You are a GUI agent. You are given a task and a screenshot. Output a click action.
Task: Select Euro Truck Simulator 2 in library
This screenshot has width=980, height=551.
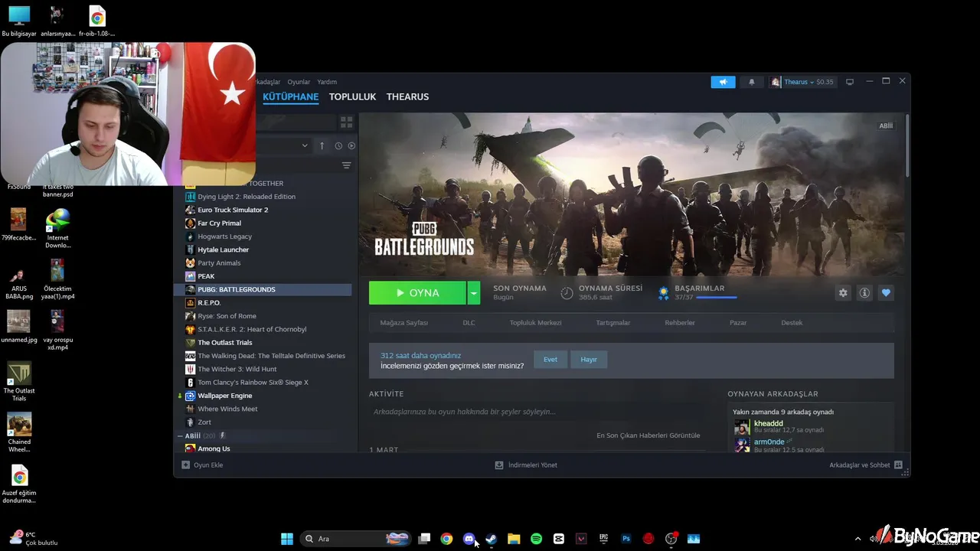pos(232,210)
